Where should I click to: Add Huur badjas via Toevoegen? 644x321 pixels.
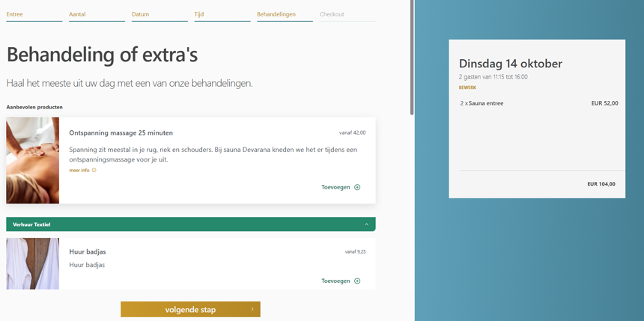[x=335, y=281]
